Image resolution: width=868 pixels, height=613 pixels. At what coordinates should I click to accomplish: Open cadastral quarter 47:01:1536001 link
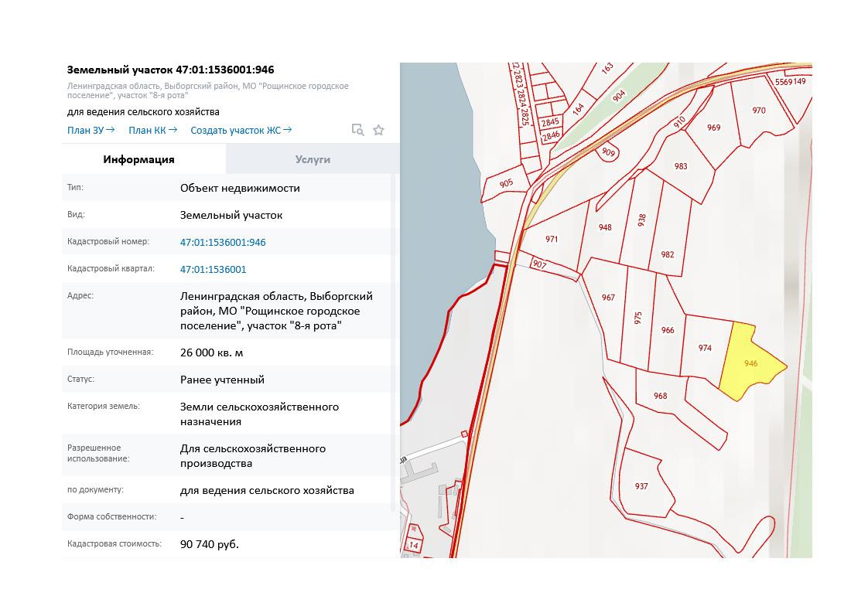213,270
